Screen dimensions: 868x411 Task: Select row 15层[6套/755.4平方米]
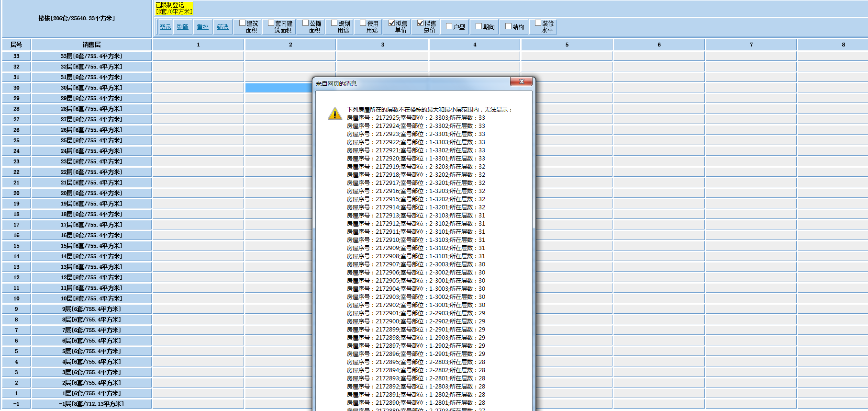tap(91, 246)
